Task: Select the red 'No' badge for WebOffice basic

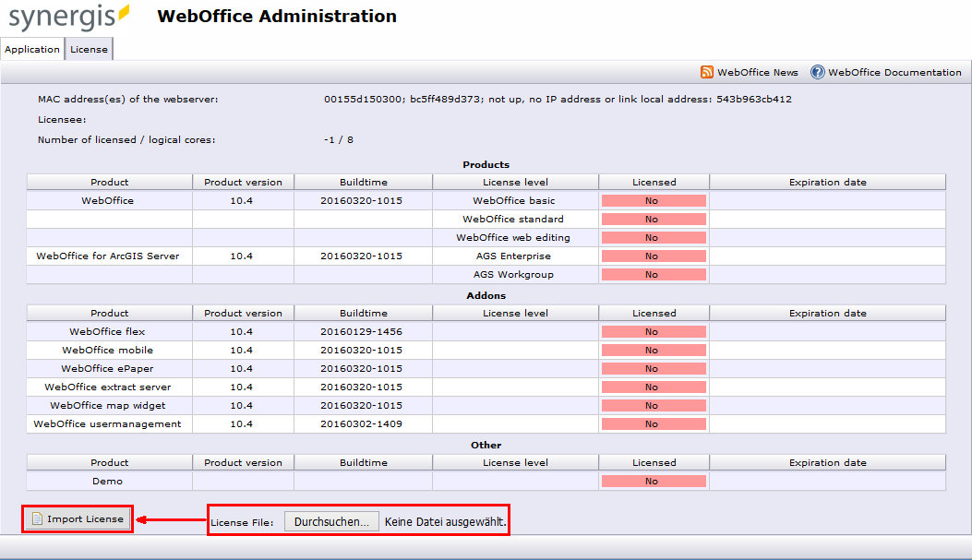Action: [654, 200]
